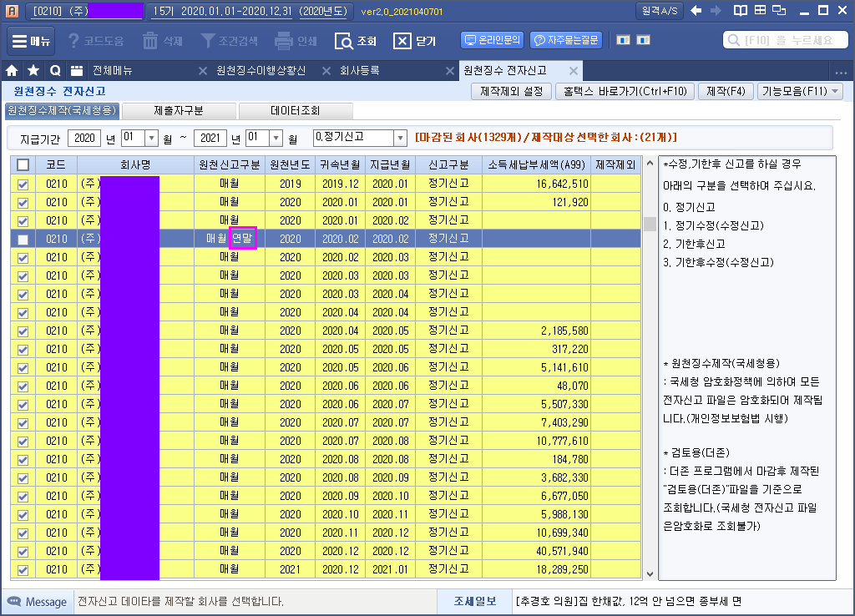Click the Q quick search icon
Image resolution: width=855 pixels, height=616 pixels.
54,71
